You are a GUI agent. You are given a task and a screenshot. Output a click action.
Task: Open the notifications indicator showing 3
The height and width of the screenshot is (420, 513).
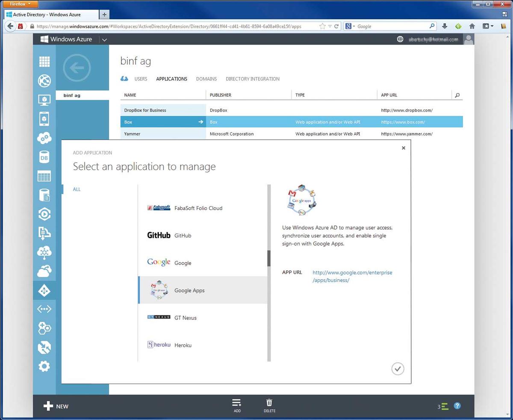[443, 406]
